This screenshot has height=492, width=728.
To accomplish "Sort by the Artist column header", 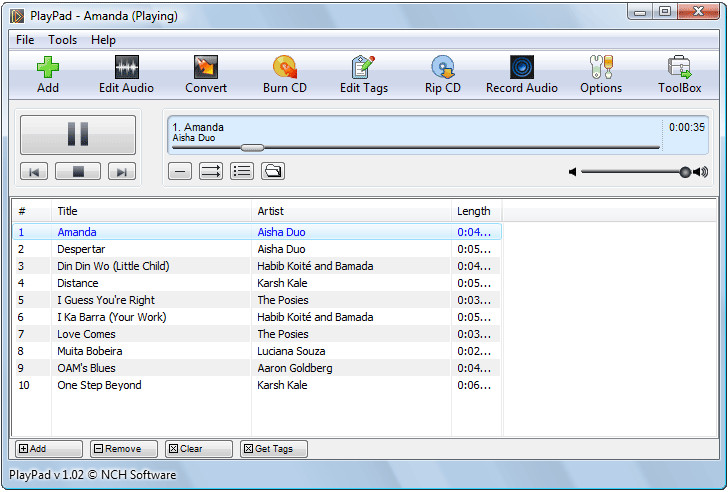I will [351, 211].
